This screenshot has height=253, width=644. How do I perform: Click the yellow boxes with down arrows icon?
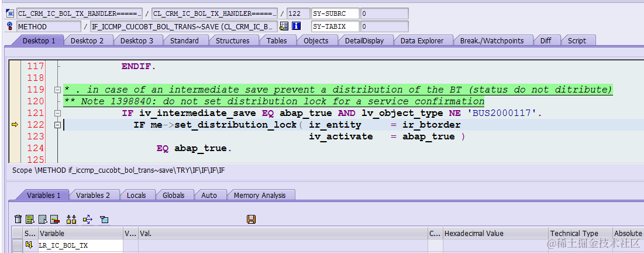point(71,220)
